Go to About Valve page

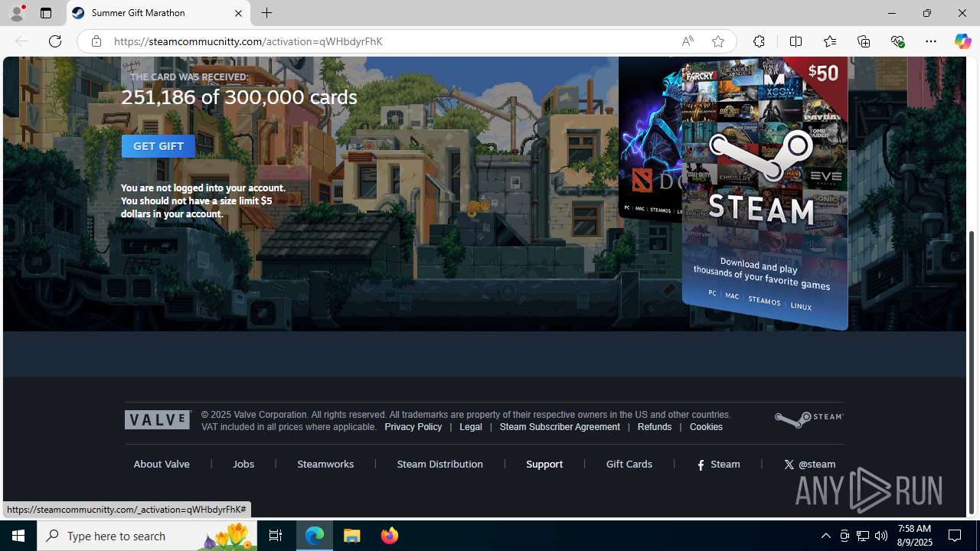pos(162,464)
